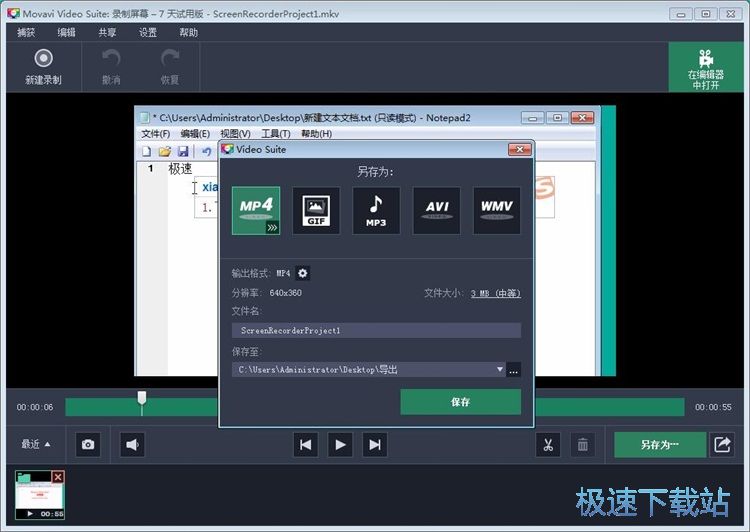Take a snapshot with the camera icon
750x532 pixels.
tap(88, 444)
